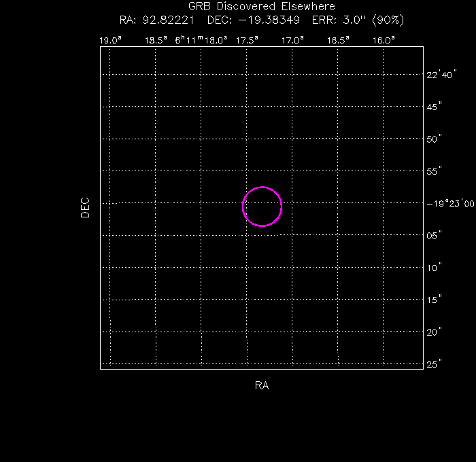
Task: Click the 16.0s RA axis label
Action: point(384,40)
